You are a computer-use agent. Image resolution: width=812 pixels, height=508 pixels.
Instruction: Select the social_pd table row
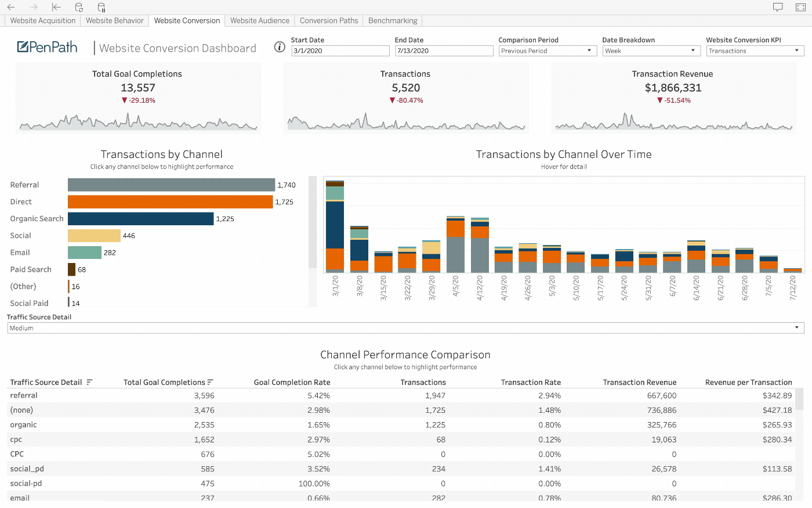click(x=401, y=469)
